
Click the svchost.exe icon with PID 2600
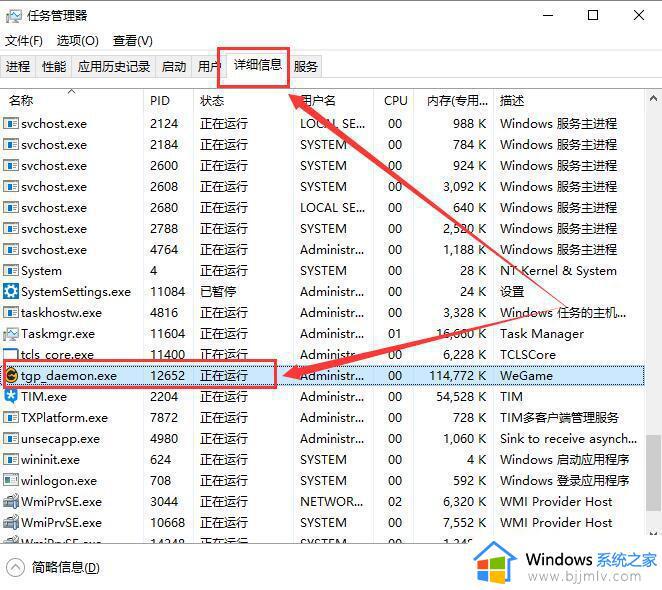pyautogui.click(x=11, y=166)
